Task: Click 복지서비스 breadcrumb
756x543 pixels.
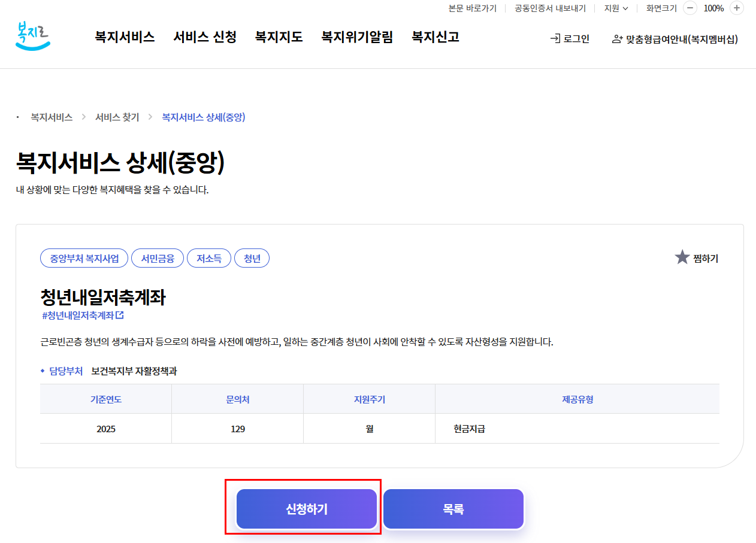Action: tap(52, 117)
